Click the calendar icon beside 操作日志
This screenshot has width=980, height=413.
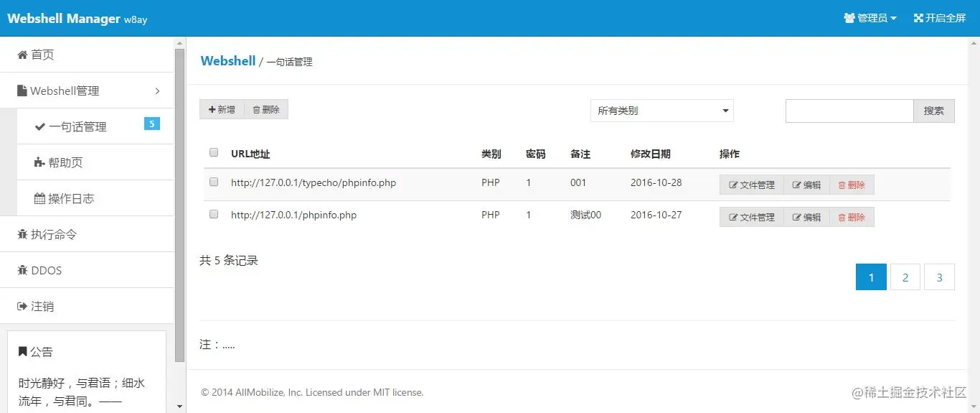39,198
